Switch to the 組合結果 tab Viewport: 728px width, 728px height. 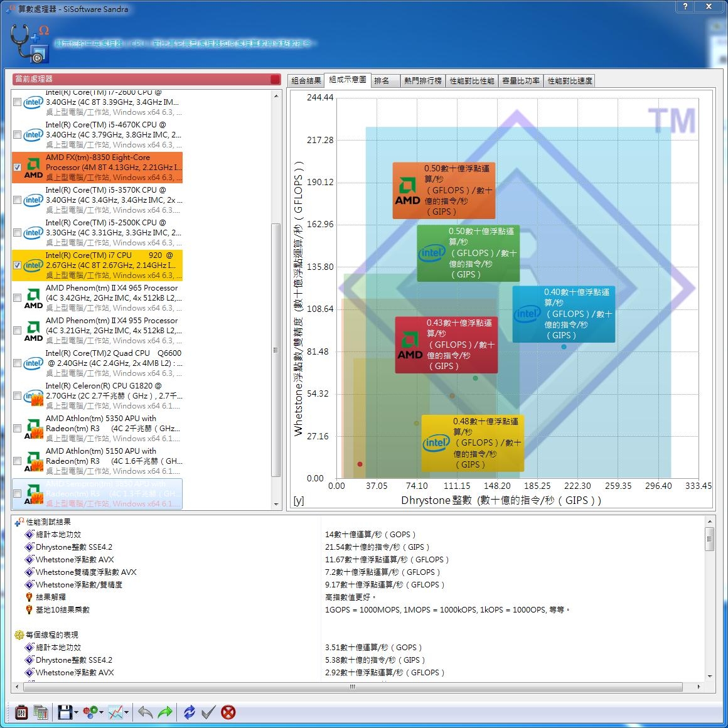tap(306, 81)
